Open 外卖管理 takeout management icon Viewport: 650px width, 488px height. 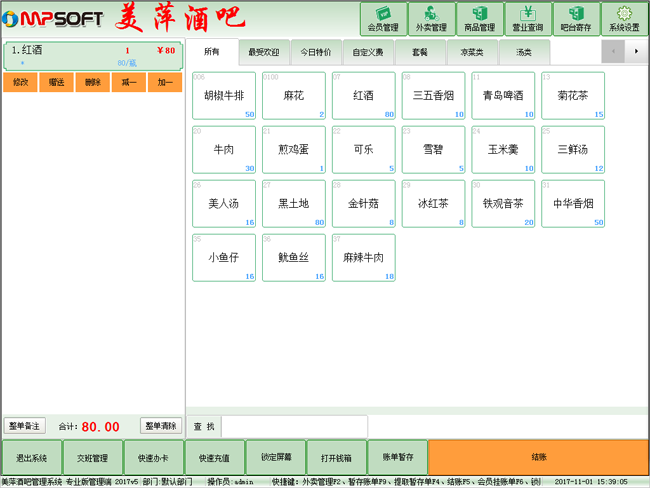tap(431, 19)
